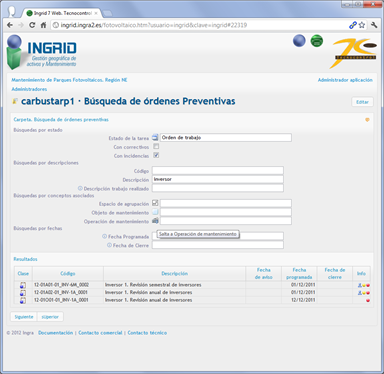Click the Descripción trabajo realizado field
The width and height of the screenshot is (384, 374).
[x=218, y=188]
